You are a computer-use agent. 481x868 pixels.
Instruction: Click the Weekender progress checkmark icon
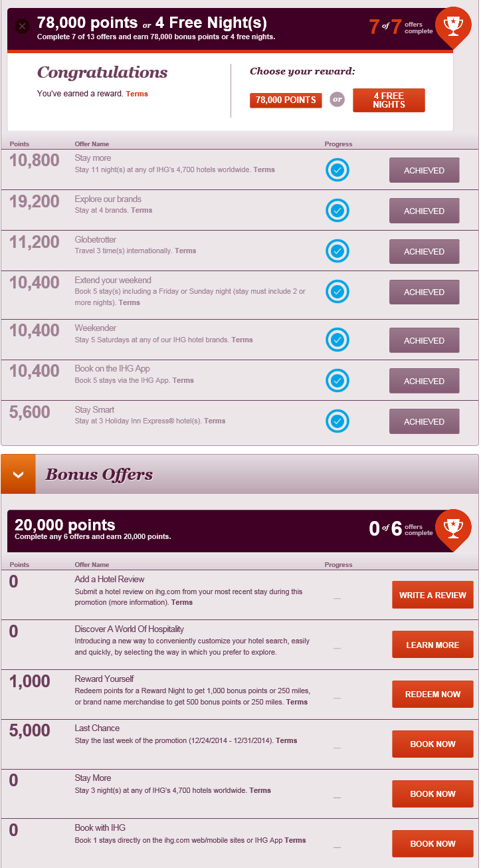coord(337,340)
